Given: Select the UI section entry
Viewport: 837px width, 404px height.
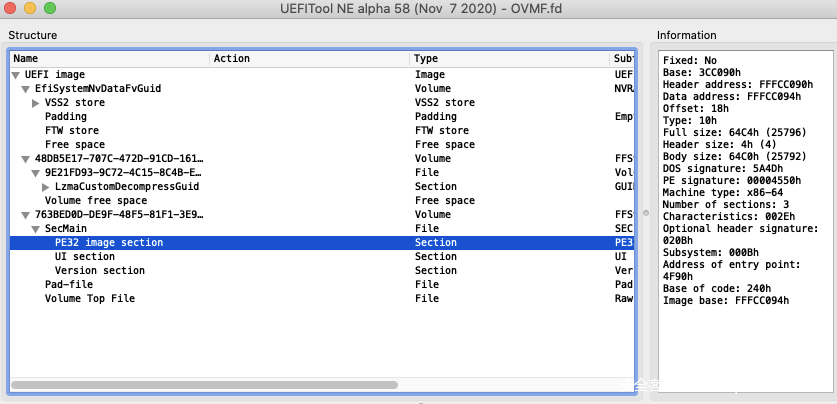Looking at the screenshot, I should (84, 257).
